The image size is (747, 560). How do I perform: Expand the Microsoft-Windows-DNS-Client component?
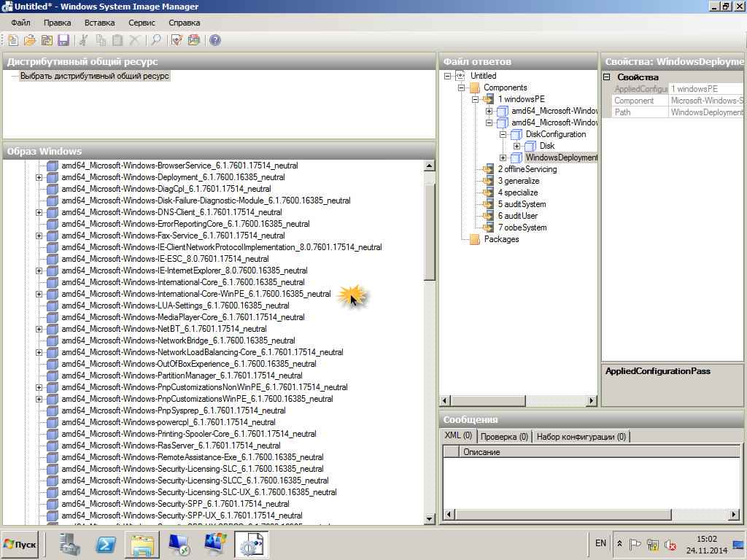(39, 212)
